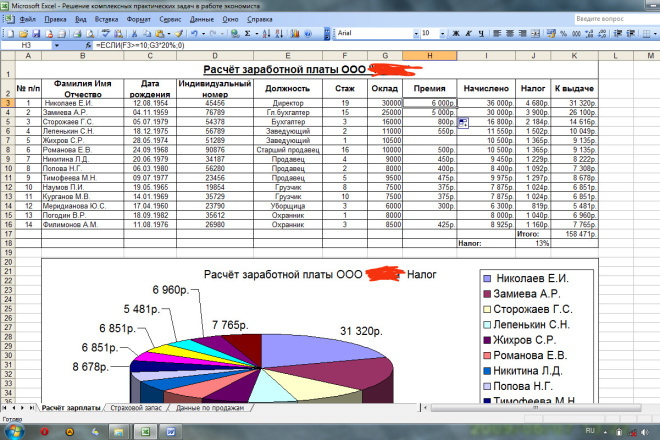Open the Данные menu
The height and width of the screenshot is (440, 660).
coord(202,19)
